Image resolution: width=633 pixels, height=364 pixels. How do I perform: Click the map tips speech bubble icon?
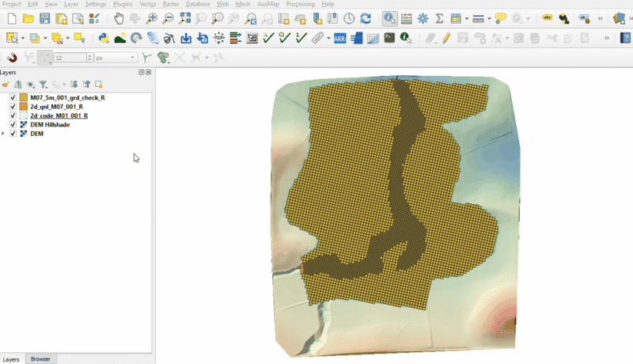pos(501,18)
